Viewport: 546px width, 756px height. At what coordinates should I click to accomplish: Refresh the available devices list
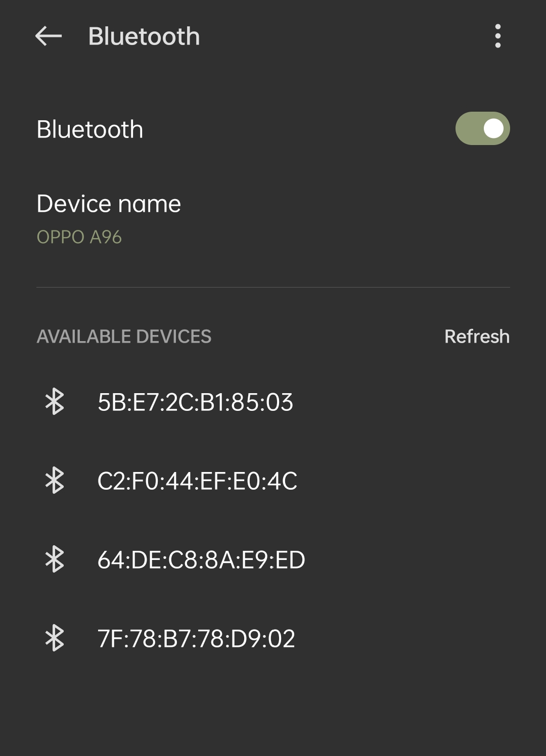pos(477,337)
